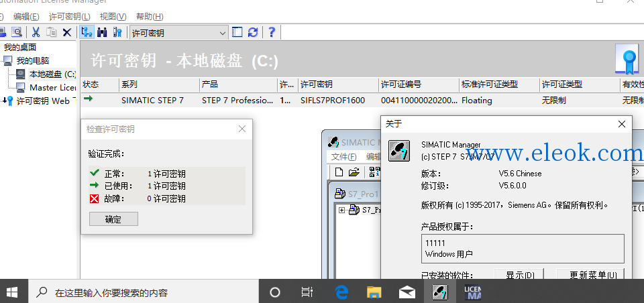Launch Microsoft Edge from the taskbar

341,292
